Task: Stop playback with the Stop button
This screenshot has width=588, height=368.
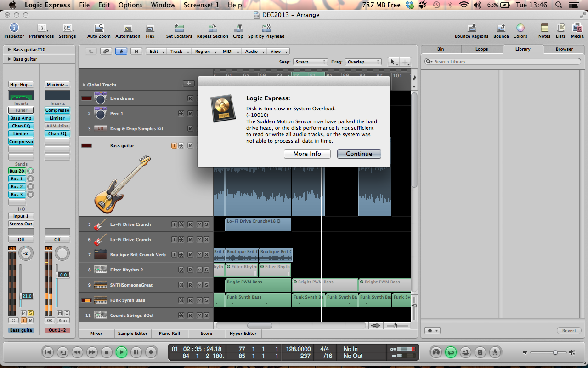Action: [107, 352]
